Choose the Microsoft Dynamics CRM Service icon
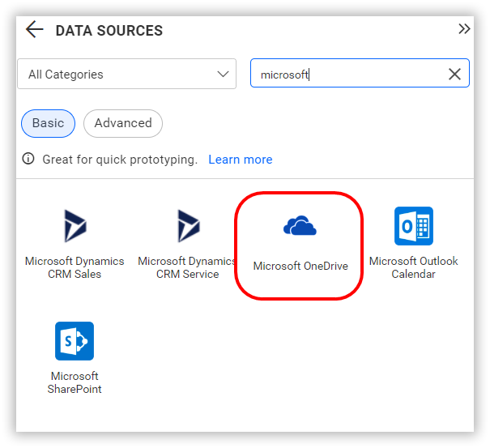Image resolution: width=490 pixels, height=448 pixels. [188, 226]
